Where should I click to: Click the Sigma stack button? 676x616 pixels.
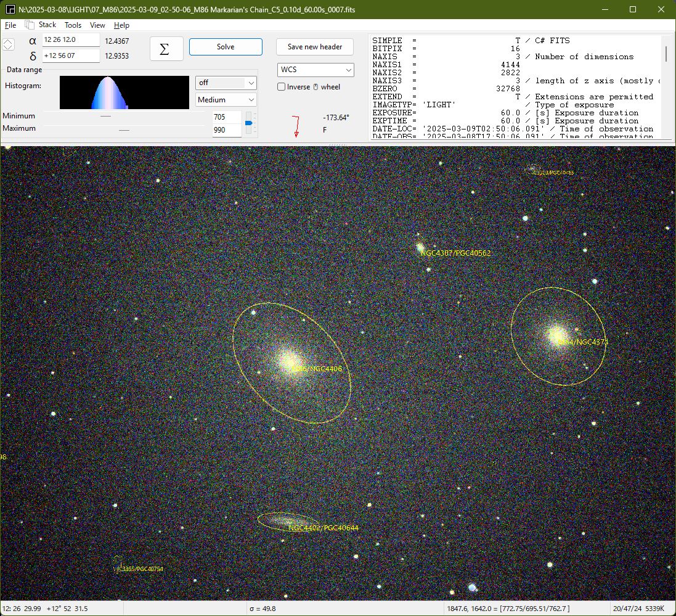pos(166,49)
